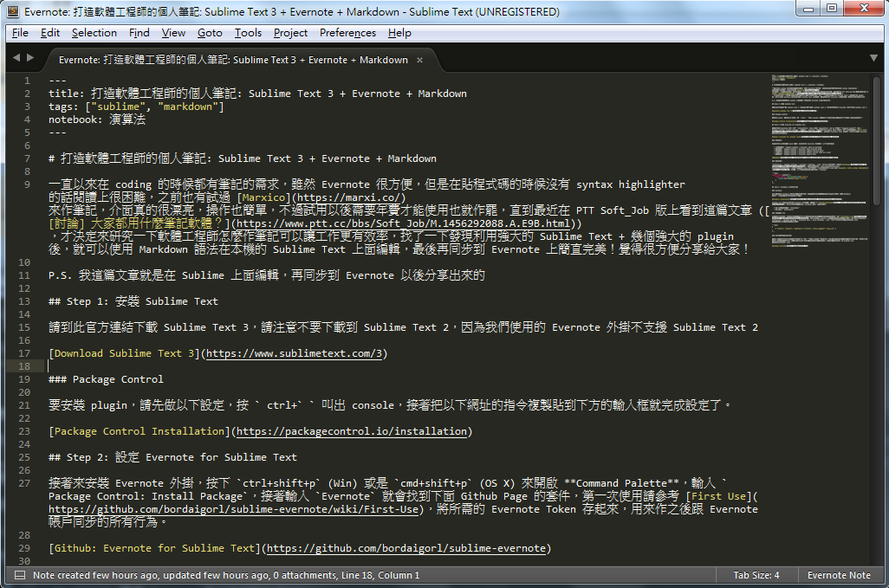Screen dimensions: 889x588
Task: Click the github sublime-evernote repository URL on line 29
Action: [406, 548]
